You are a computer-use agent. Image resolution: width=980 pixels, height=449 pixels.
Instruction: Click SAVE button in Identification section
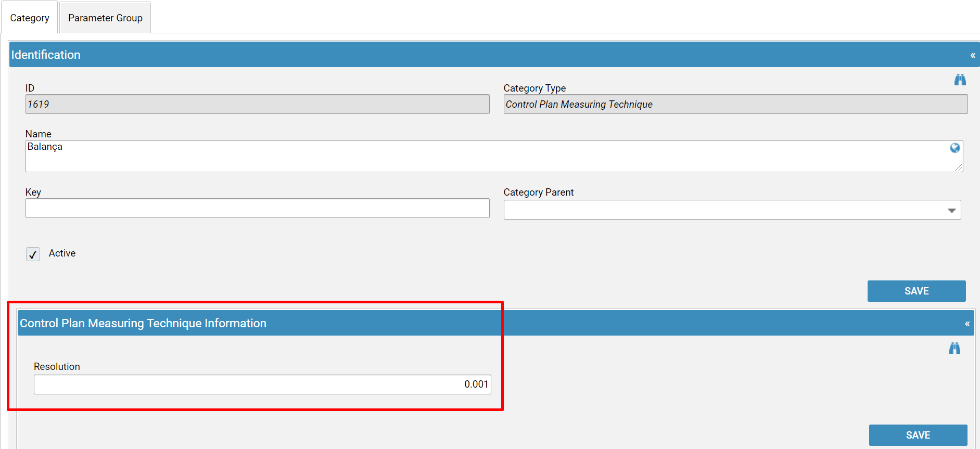(x=917, y=291)
